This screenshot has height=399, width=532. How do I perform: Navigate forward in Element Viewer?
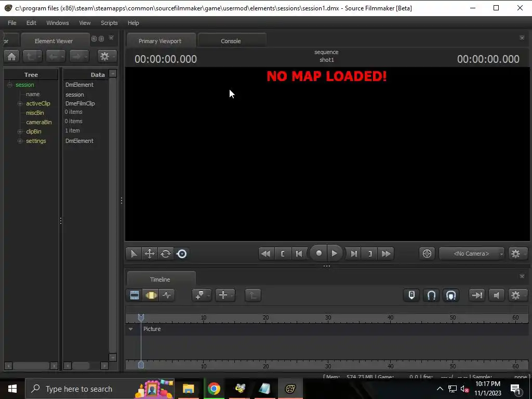[x=79, y=56]
